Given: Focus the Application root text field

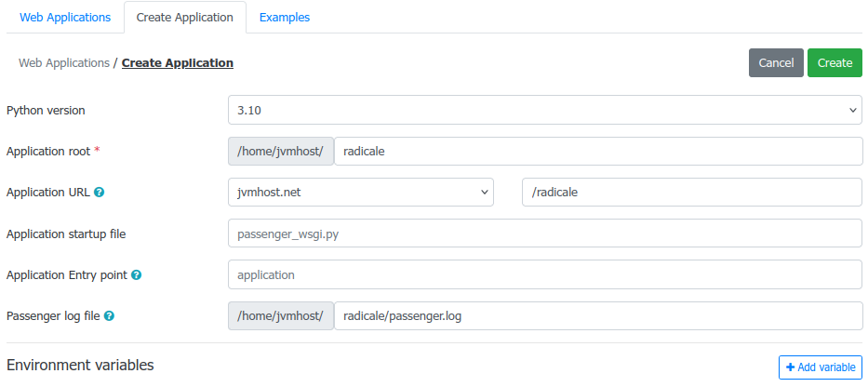Looking at the screenshot, I should pyautogui.click(x=598, y=152).
